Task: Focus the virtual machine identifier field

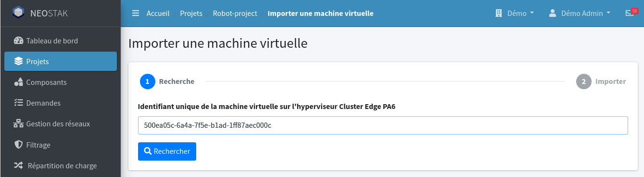Action: click(x=383, y=125)
